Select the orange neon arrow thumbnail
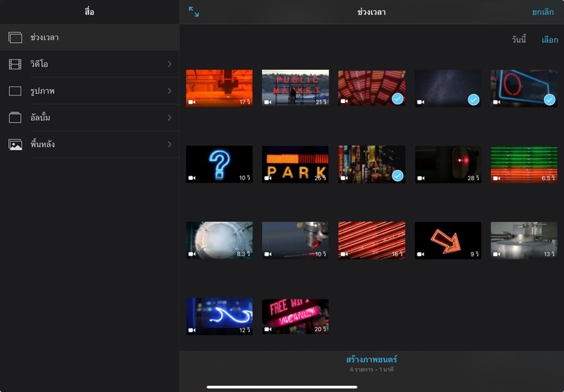This screenshot has width=564, height=392. [447, 240]
